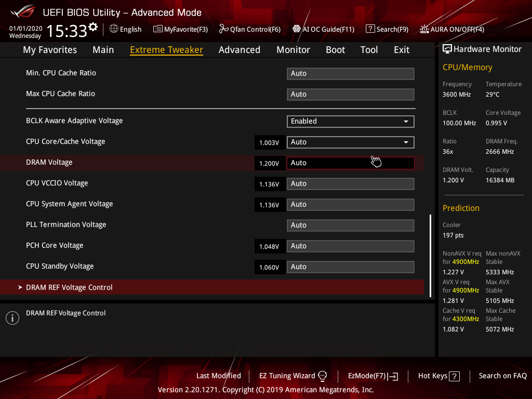Image resolution: width=532 pixels, height=399 pixels.
Task: Go to the Advanced tab
Action: (240, 50)
